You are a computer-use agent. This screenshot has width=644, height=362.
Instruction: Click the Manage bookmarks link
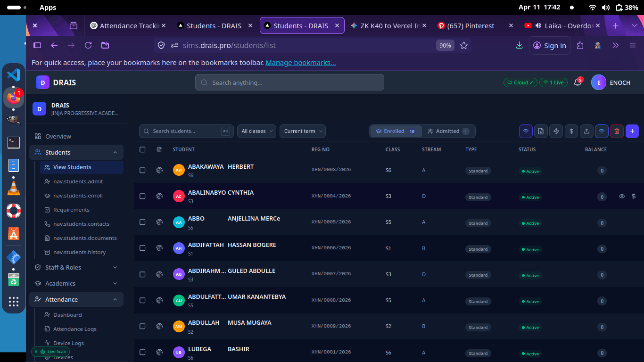[300, 63]
